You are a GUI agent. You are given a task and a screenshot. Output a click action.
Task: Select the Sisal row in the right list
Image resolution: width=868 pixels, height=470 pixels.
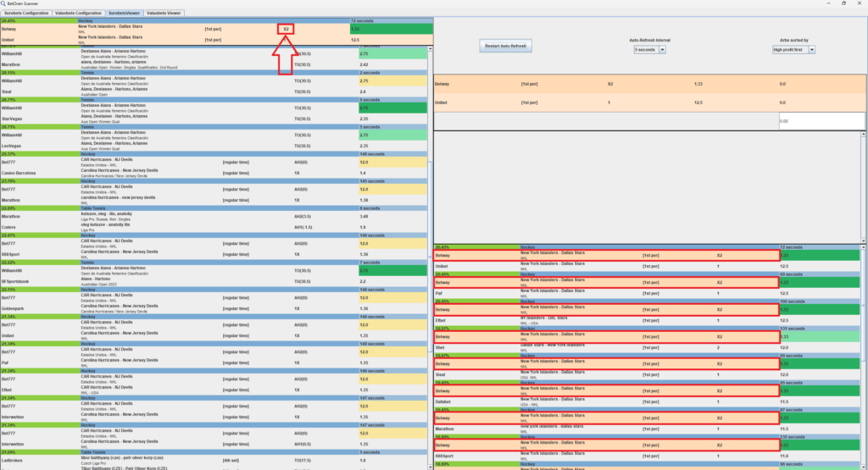point(647,375)
